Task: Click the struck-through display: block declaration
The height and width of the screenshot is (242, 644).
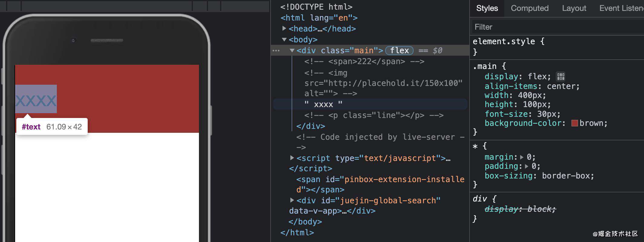Action: [x=520, y=209]
